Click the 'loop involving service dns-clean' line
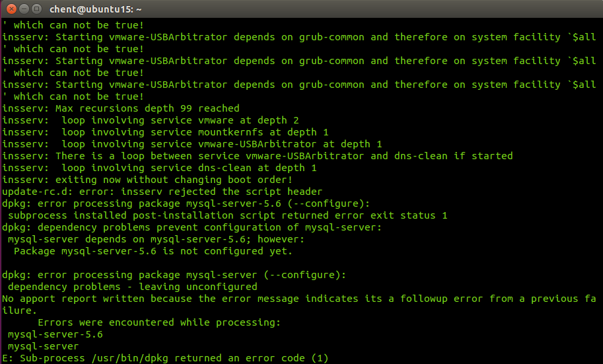The height and width of the screenshot is (364, 603). (159, 168)
